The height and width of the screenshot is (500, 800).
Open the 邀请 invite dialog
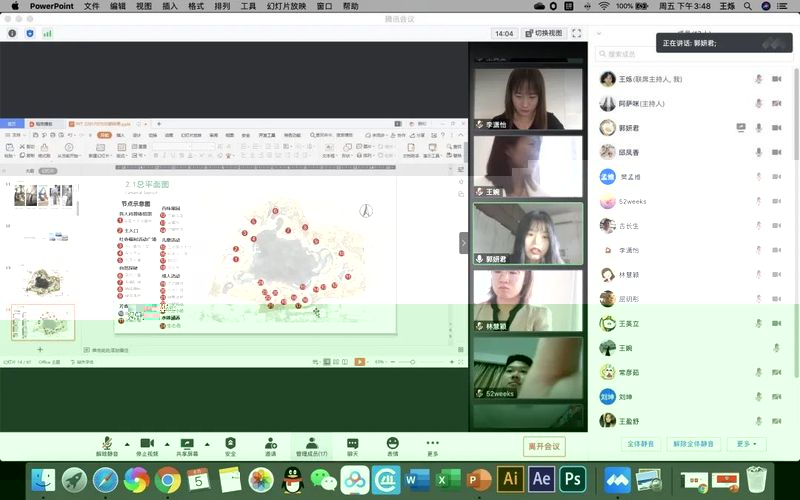(271, 446)
